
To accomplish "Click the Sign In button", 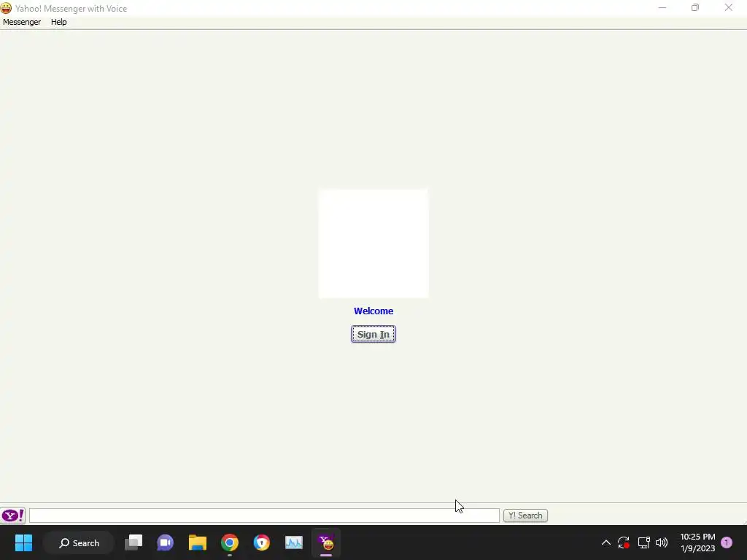I will click(x=373, y=334).
